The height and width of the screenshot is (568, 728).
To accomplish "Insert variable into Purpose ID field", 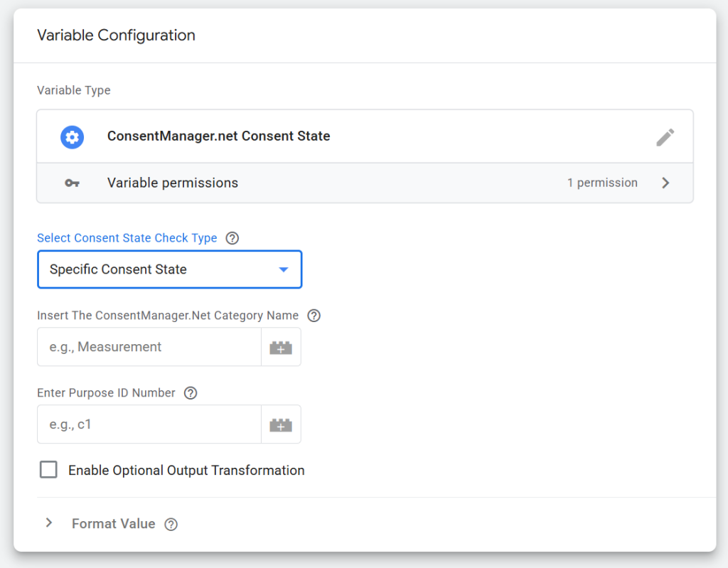I will (x=281, y=424).
